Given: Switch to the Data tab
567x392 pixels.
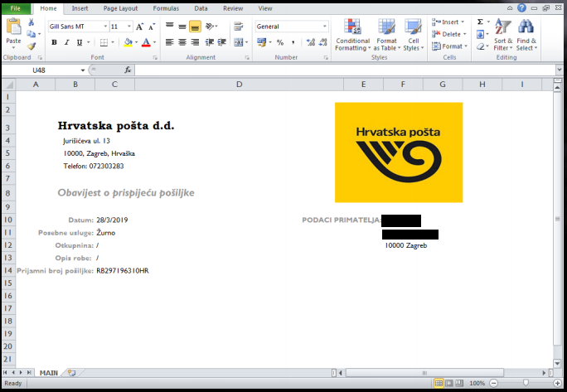Looking at the screenshot, I should click(x=201, y=8).
